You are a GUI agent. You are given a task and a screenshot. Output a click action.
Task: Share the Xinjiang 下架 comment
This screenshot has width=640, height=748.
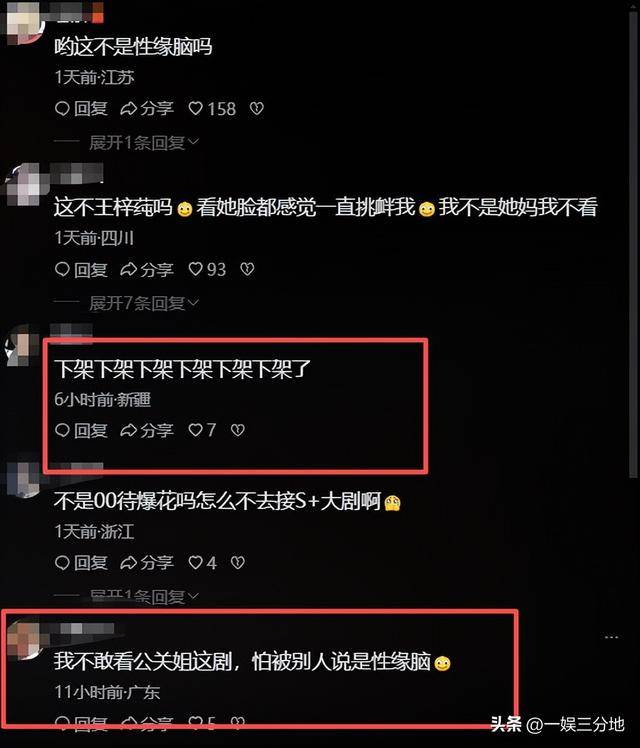point(147,431)
